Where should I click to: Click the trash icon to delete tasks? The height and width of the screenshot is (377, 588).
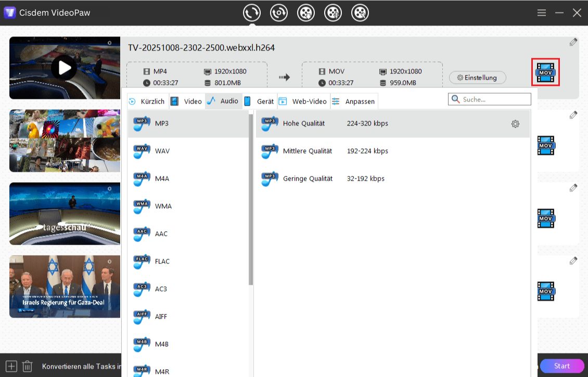pos(28,366)
